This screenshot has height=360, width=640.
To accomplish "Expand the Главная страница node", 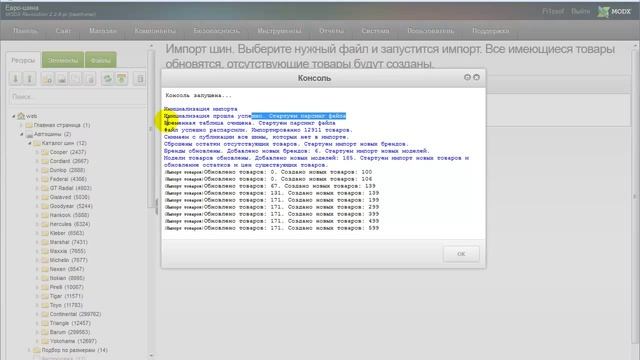I will [22, 125].
